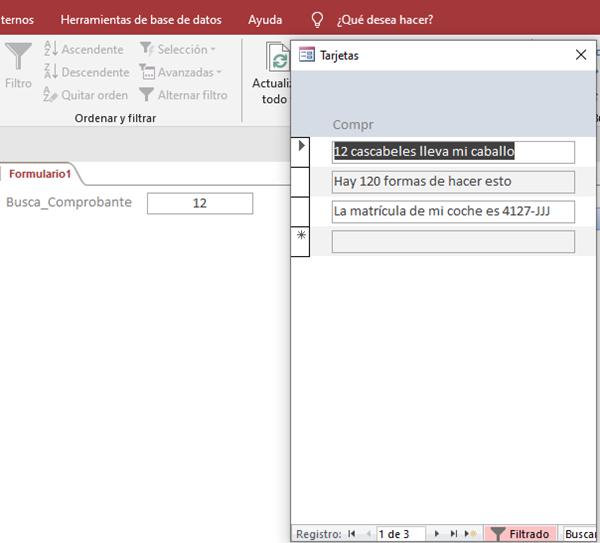600x543 pixels.
Task: Click the empty new record field
Action: point(453,241)
